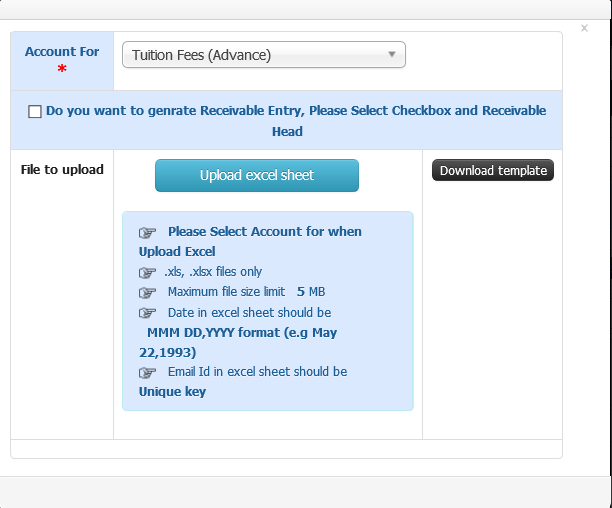Open the Tuition Fees (Advance) dropdown

coord(263,55)
